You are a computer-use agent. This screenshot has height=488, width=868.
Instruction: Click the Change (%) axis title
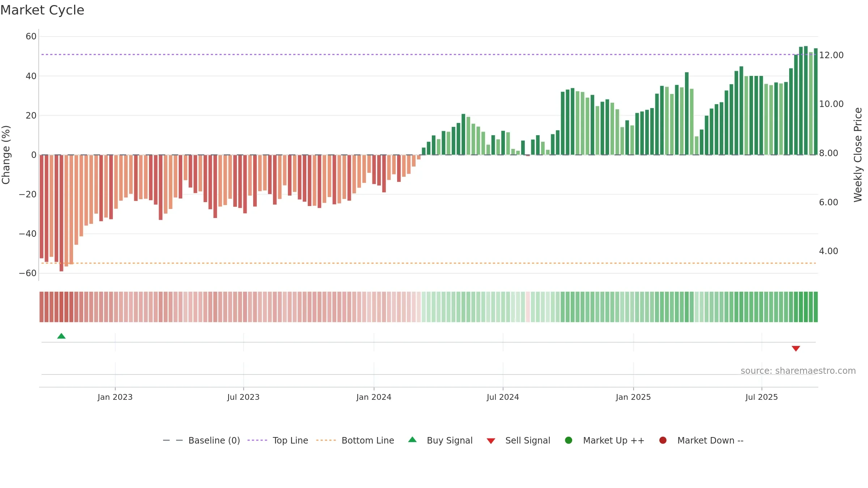pos(6,155)
